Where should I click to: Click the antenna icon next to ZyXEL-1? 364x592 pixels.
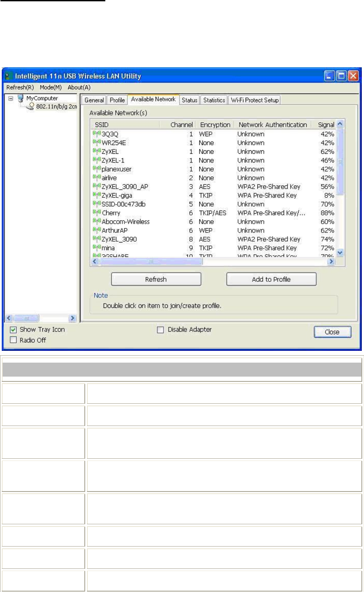(97, 160)
